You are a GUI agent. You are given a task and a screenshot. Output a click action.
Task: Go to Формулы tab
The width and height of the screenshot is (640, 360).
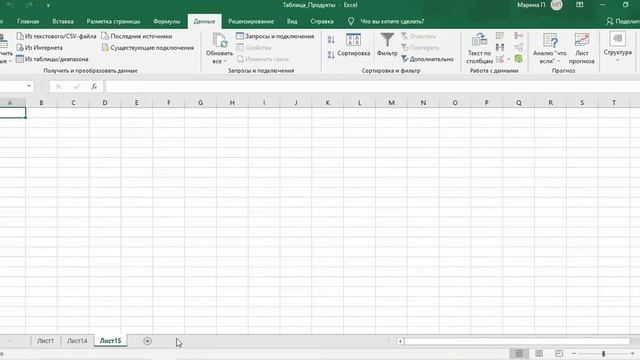pos(167,21)
